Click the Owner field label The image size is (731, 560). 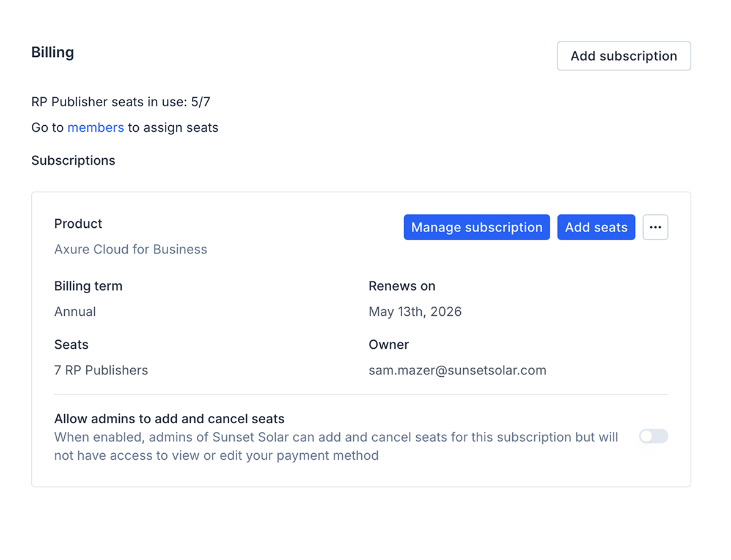[x=388, y=344]
